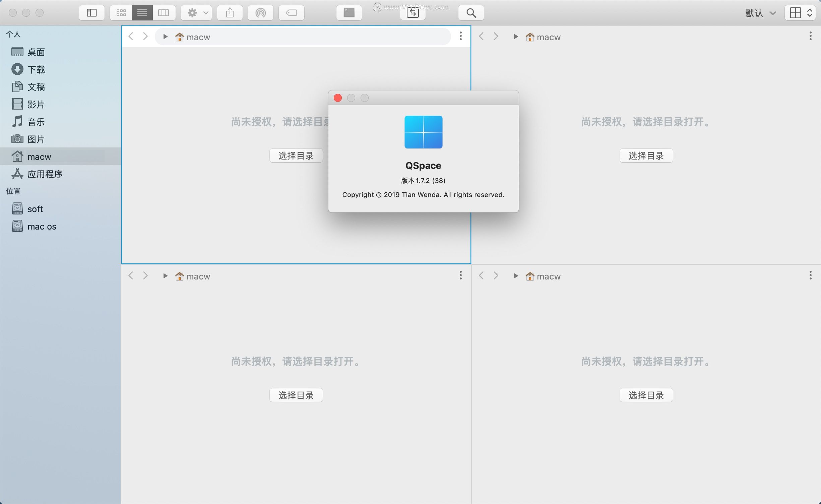Click the 版本1.7.2 (38) version text
The image size is (821, 504).
coord(423,180)
